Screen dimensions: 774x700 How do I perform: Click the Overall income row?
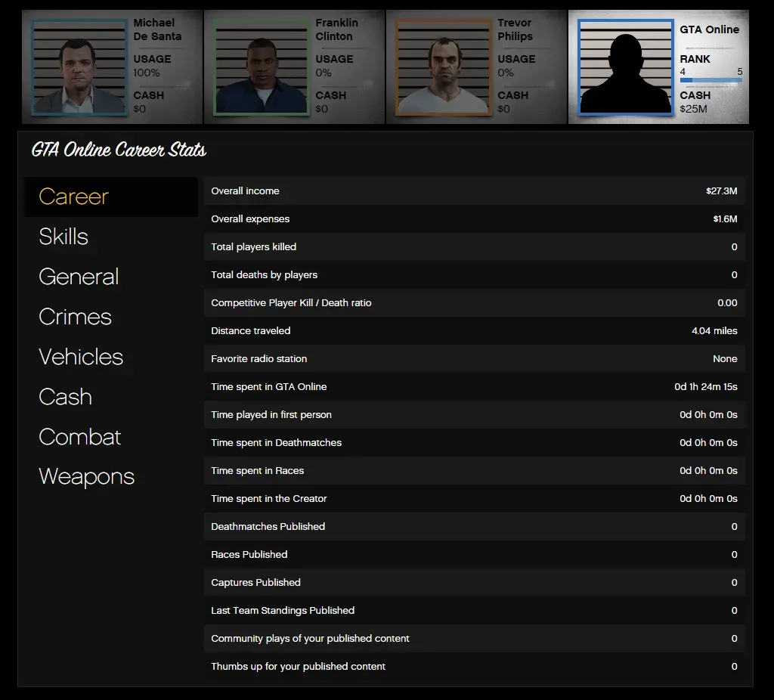click(474, 191)
